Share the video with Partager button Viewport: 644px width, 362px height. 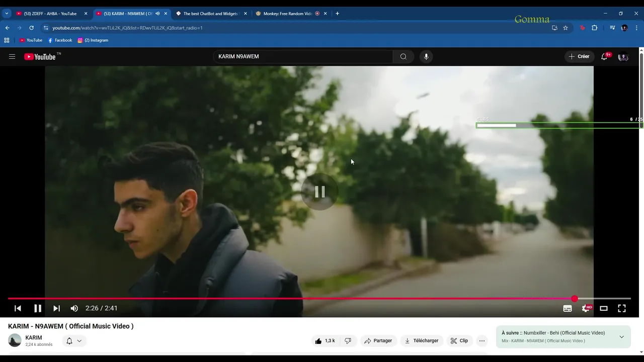(378, 341)
